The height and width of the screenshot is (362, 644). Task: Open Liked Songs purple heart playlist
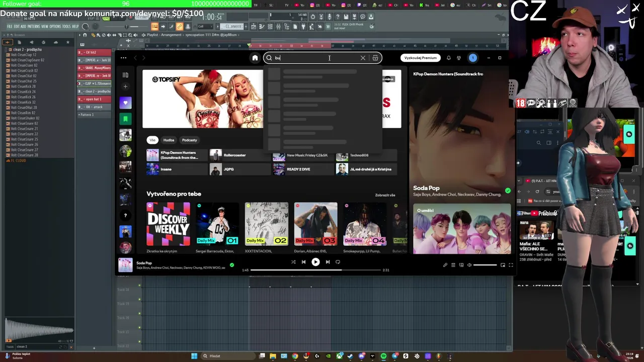125,103
